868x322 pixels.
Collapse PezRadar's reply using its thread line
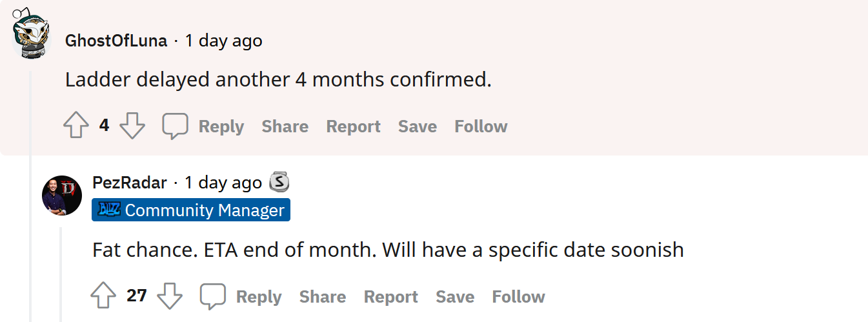(x=61, y=271)
